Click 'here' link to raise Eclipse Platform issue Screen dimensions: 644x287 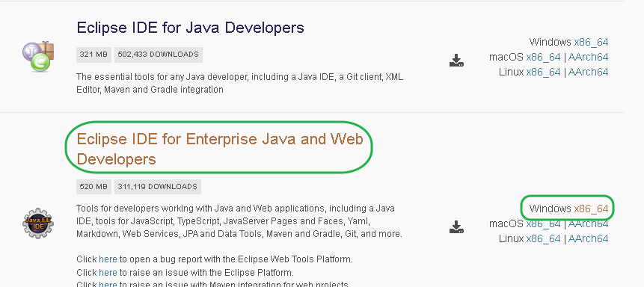click(x=108, y=273)
